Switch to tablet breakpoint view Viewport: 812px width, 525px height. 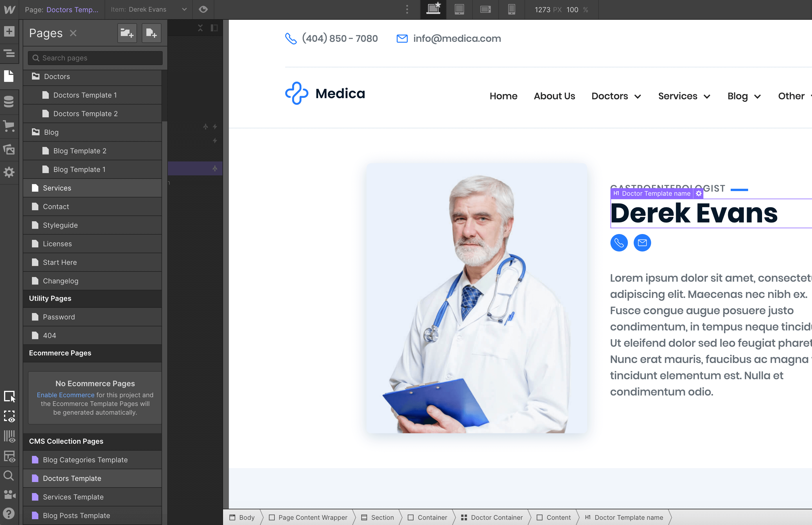click(x=459, y=10)
